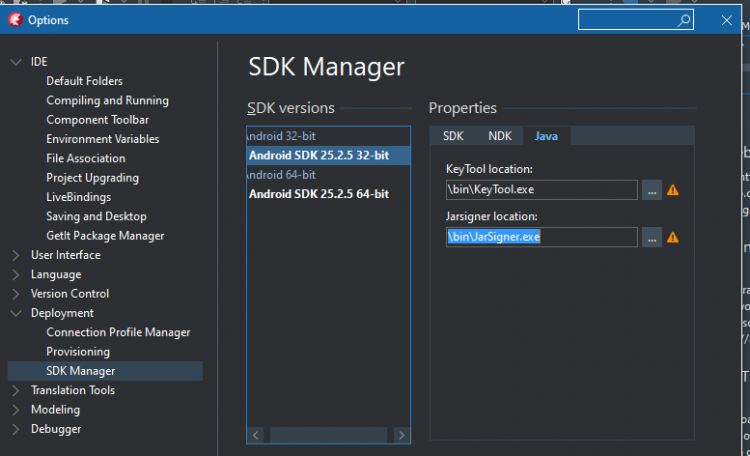Close the Options dialog
Viewport: 750px width, 456px height.
click(x=727, y=20)
